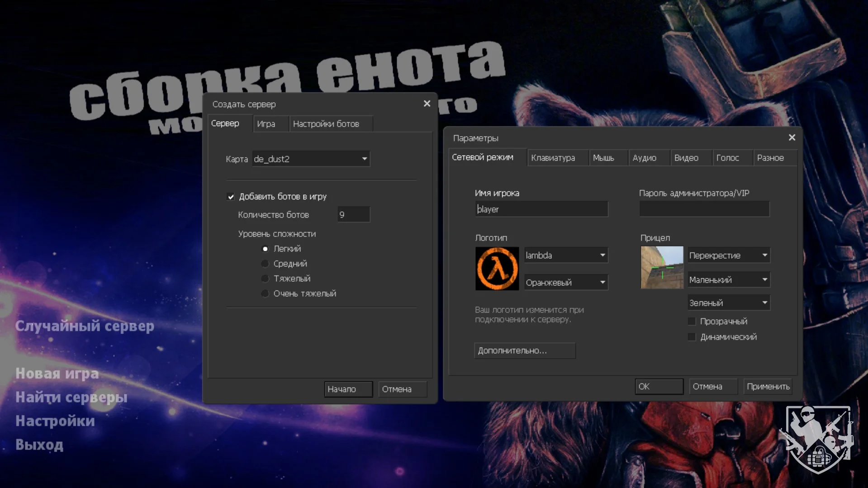Screen dimensions: 868x488
Task: Click the Имя игрока input field
Action: [541, 209]
